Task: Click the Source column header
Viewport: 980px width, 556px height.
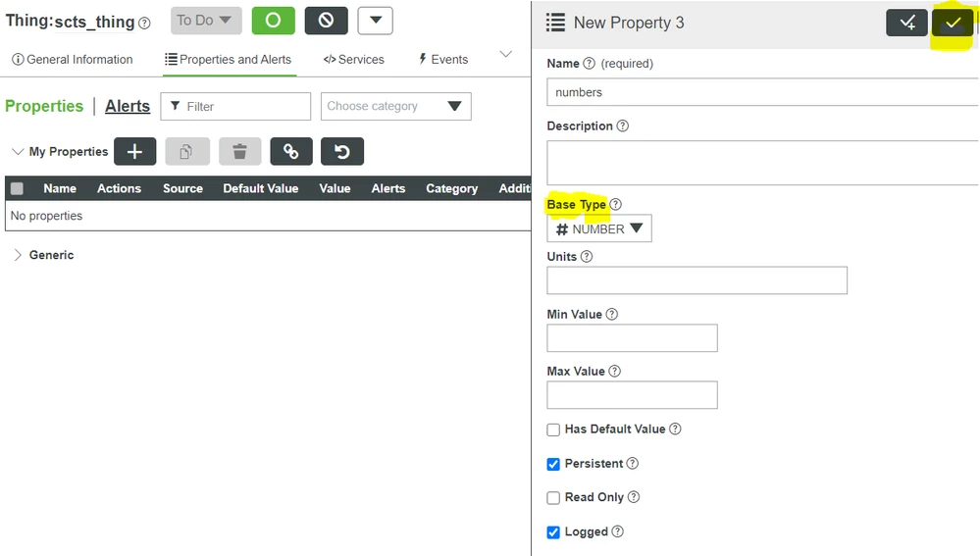Action: tap(183, 188)
